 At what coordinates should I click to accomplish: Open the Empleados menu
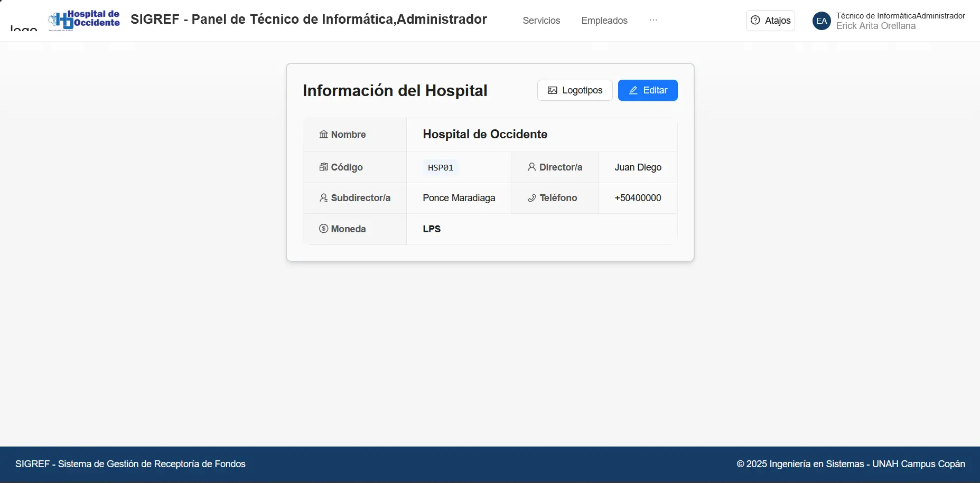click(x=604, y=21)
